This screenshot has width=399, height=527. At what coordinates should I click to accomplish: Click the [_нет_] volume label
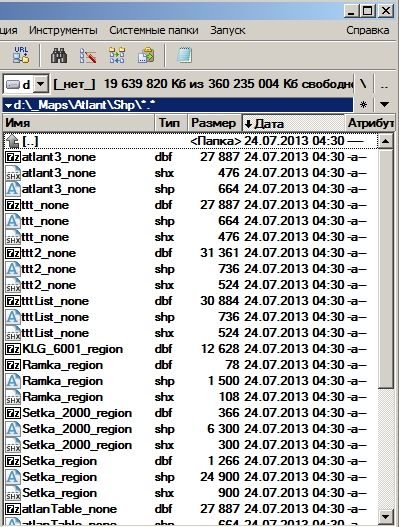[x=75, y=84]
